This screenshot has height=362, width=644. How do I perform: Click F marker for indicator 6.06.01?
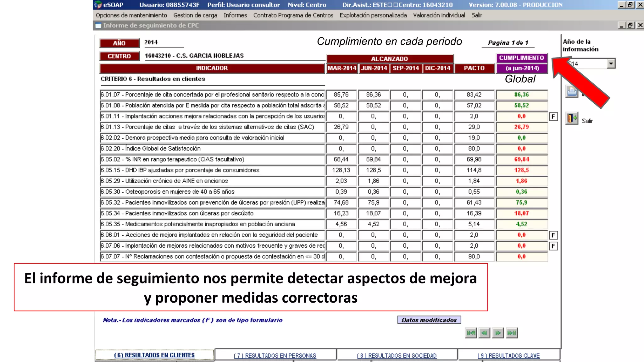point(553,235)
